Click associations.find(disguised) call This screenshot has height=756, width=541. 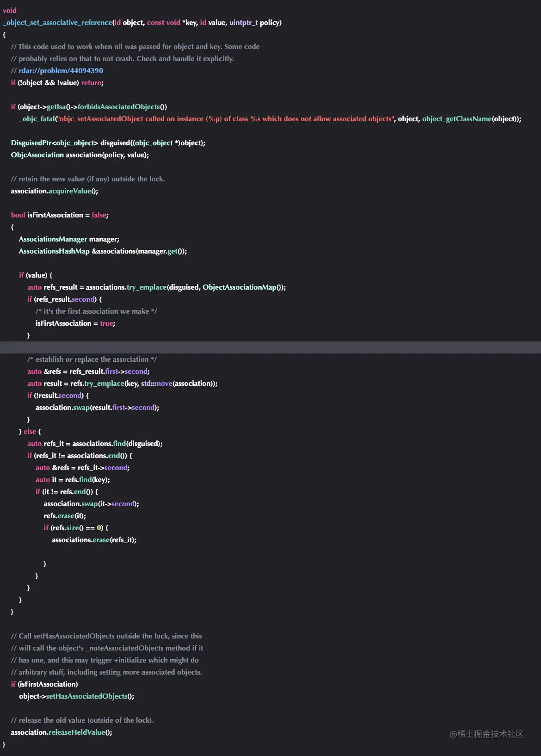pos(117,444)
